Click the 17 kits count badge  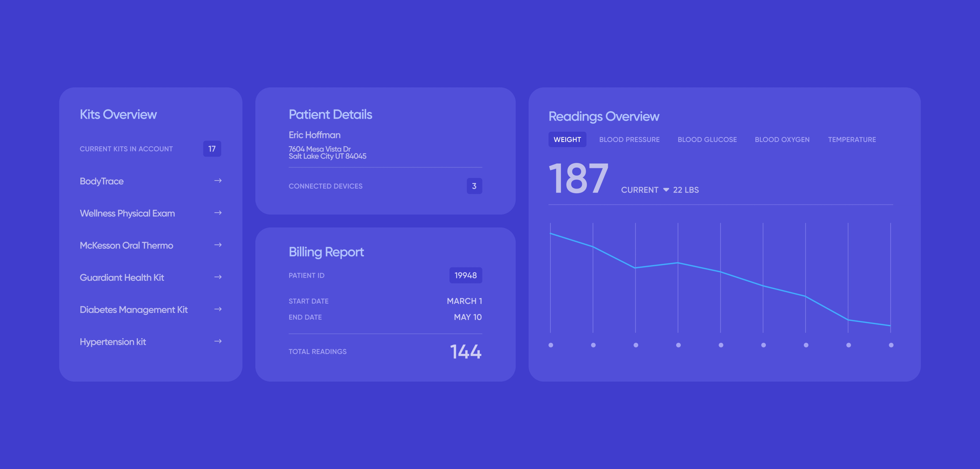click(x=212, y=149)
